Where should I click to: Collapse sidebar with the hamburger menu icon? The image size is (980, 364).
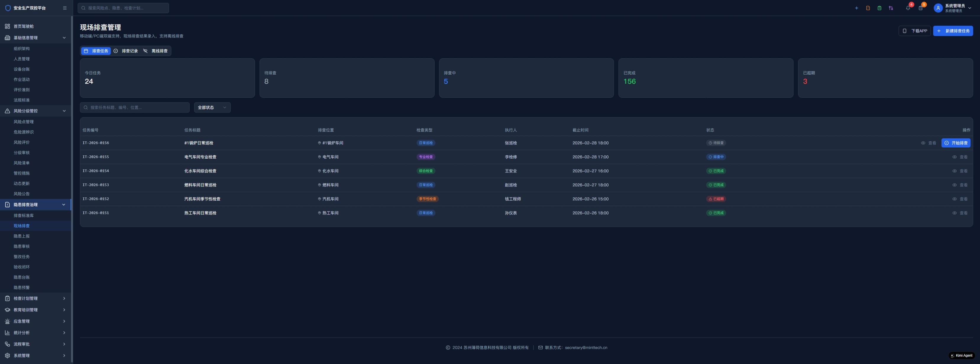click(65, 8)
